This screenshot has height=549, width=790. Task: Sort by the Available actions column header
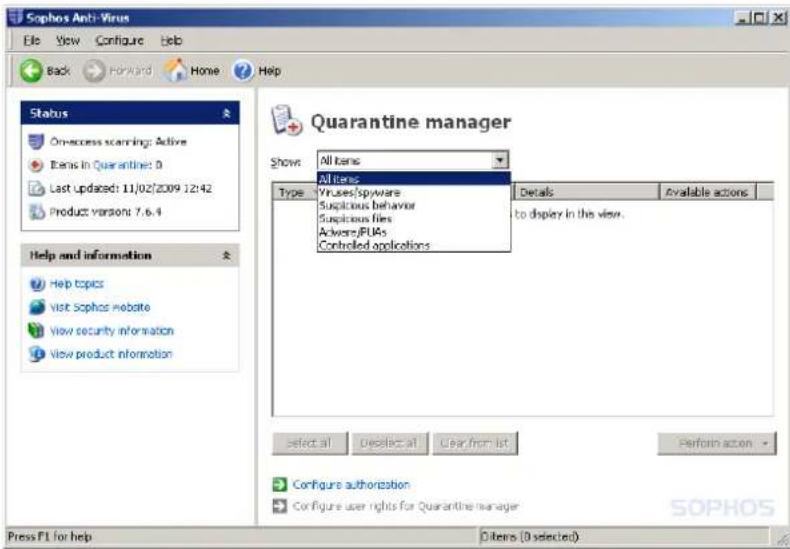coord(708,192)
